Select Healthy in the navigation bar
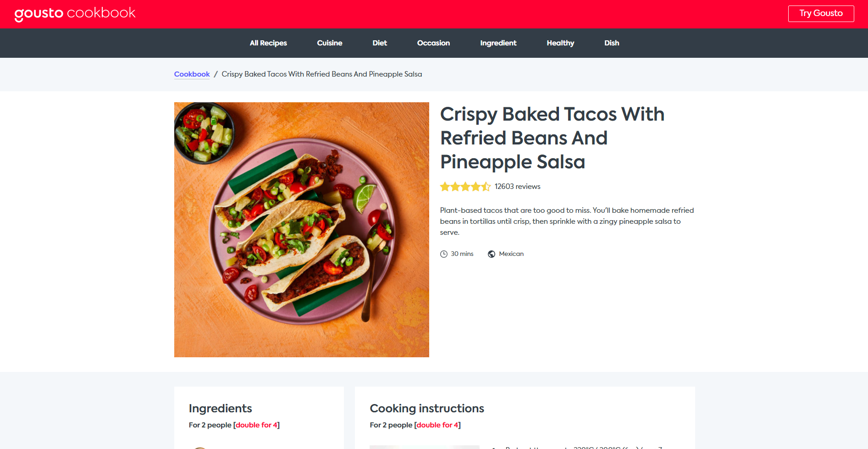 (560, 43)
